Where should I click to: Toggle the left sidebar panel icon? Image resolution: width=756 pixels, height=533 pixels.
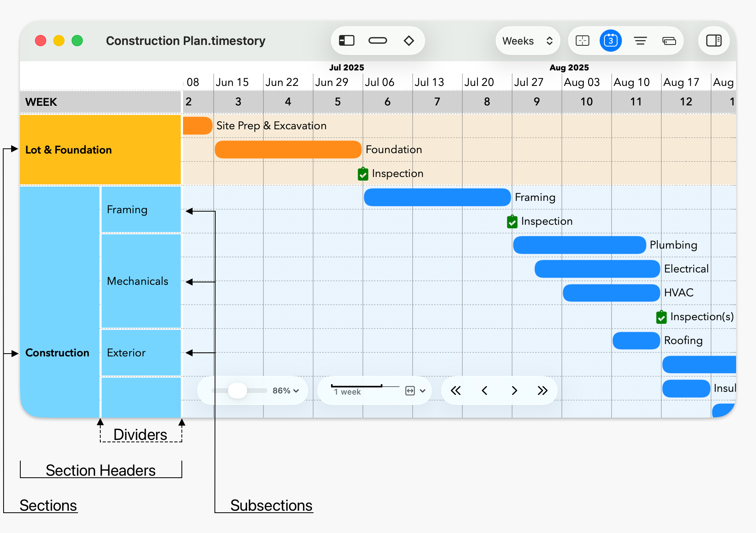pos(346,40)
